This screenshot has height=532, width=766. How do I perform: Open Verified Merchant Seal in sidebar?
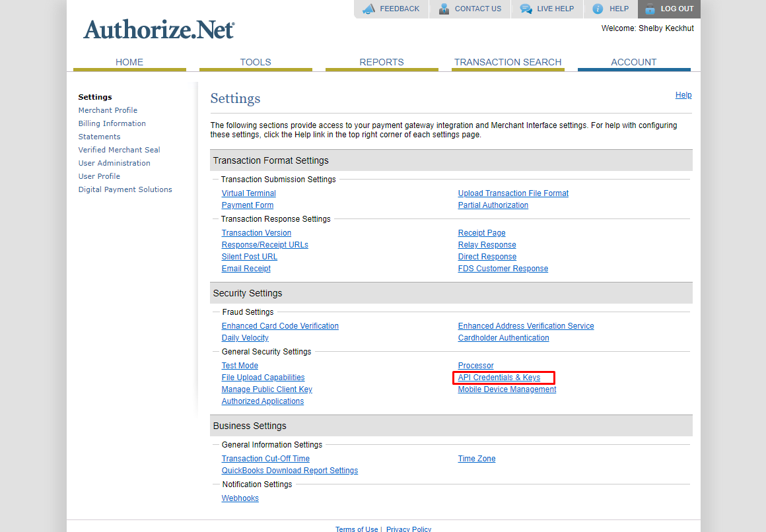tap(120, 150)
